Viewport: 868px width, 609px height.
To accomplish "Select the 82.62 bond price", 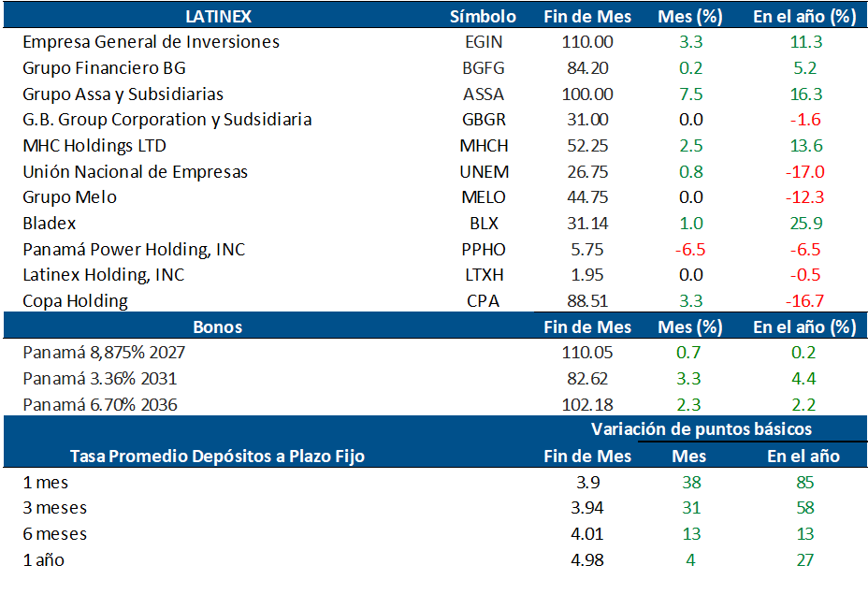I will click(x=587, y=379).
